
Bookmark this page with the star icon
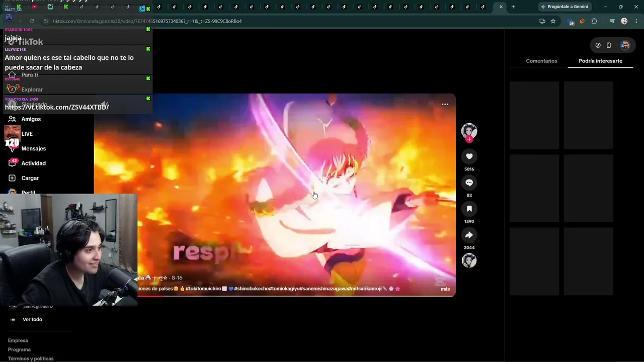(553, 21)
